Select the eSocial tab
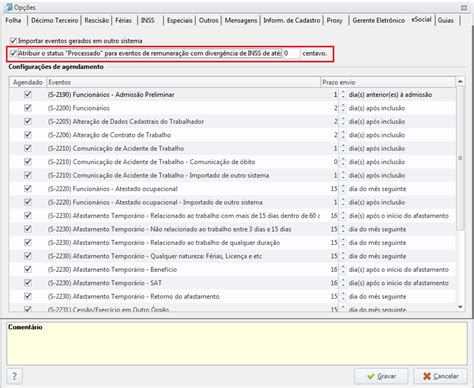Screen dimensions: 474x388 421,20
